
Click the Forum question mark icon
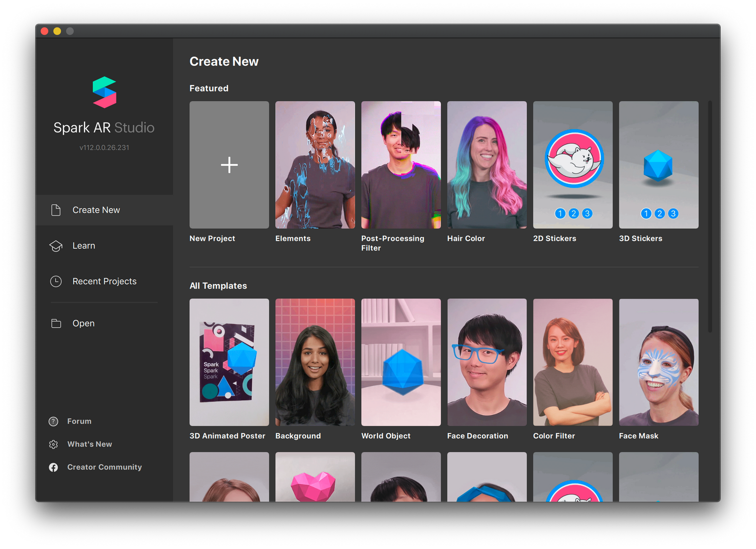(53, 421)
